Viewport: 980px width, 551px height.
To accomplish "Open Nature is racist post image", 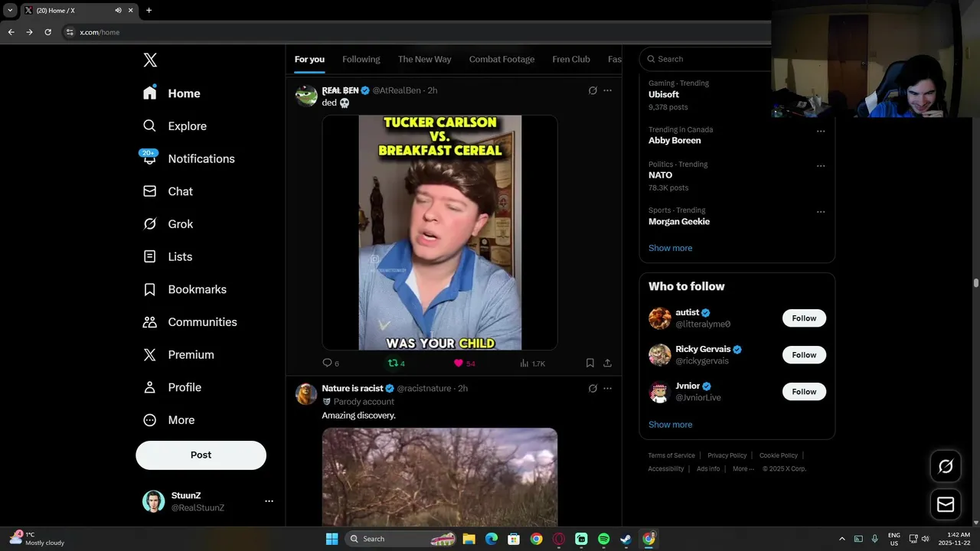I will tap(439, 477).
